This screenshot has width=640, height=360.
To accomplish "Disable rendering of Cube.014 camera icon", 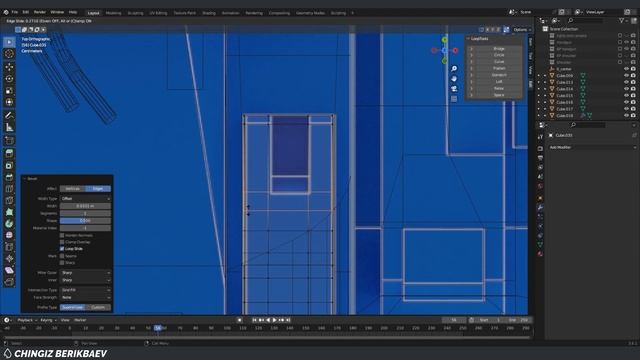I will point(633,89).
